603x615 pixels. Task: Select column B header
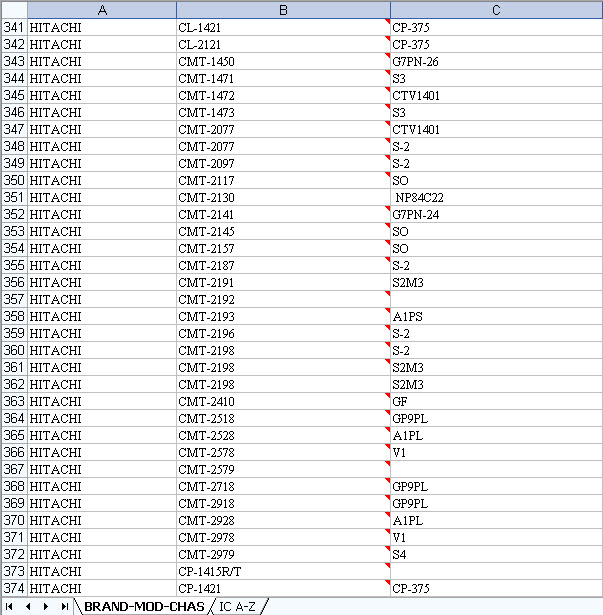pyautogui.click(x=283, y=10)
